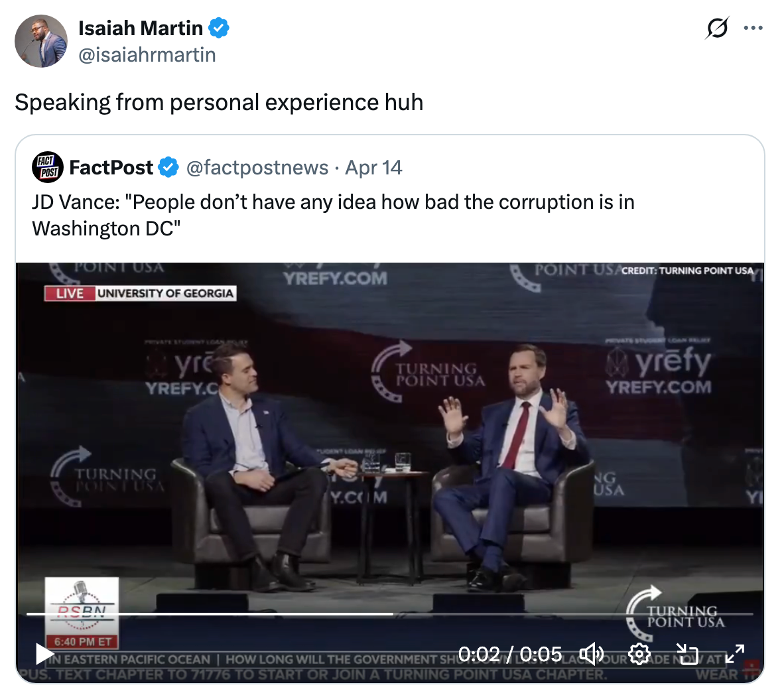Open the Apr 14 post timestamp
The image size is (784, 699).
point(374,168)
